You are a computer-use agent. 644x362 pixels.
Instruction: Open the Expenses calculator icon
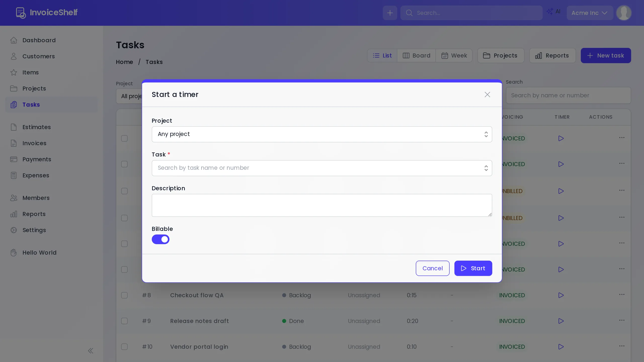(14, 175)
